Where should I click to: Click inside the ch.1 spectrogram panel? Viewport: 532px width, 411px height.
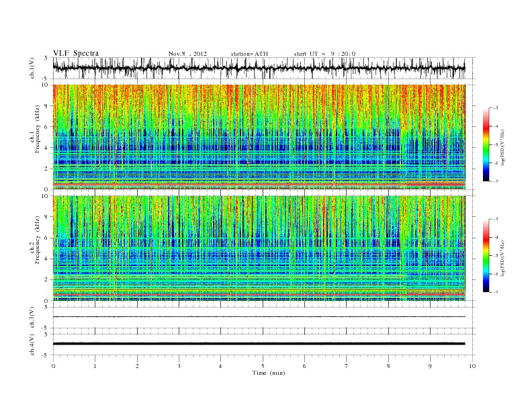(x=259, y=137)
